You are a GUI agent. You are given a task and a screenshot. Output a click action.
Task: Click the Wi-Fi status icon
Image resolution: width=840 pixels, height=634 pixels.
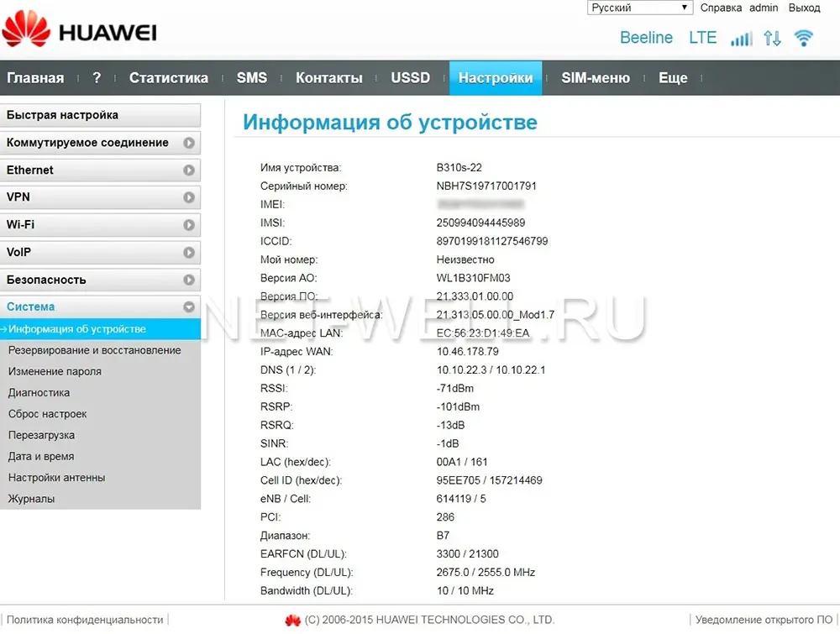804,38
